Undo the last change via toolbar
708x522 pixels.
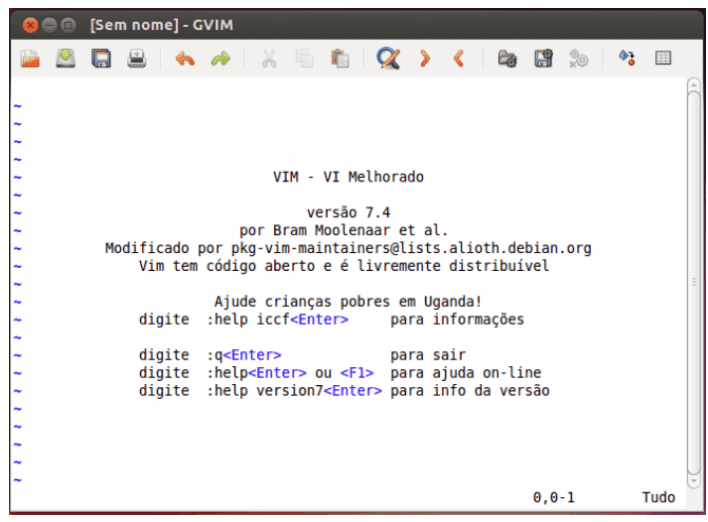(184, 59)
